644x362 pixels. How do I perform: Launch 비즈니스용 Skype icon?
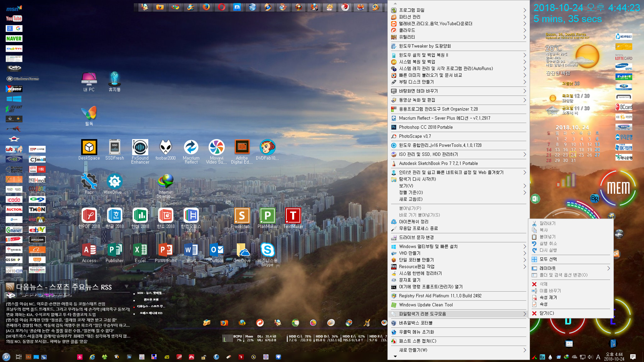[267, 254]
